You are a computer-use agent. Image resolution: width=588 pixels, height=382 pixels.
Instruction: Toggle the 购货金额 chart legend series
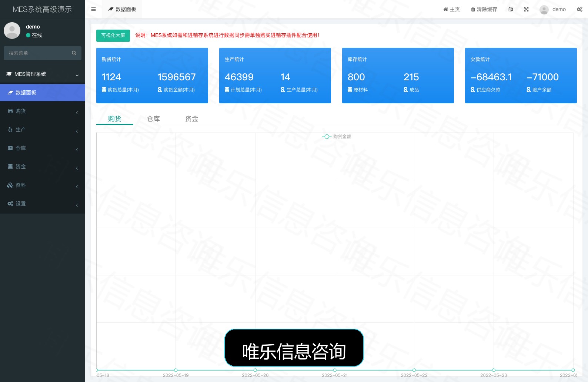337,137
